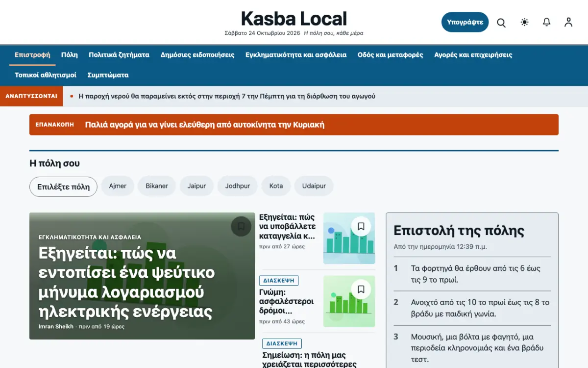Open notifications bell icon

547,22
